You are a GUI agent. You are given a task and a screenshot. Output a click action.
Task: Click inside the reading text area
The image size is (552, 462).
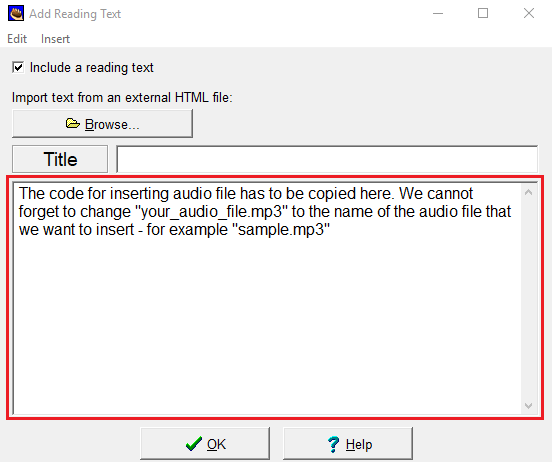coord(267,298)
